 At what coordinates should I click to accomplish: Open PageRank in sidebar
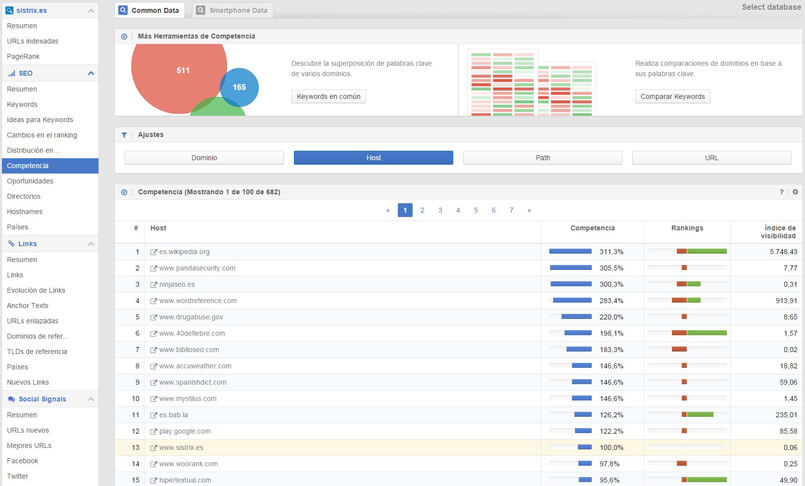[x=23, y=56]
